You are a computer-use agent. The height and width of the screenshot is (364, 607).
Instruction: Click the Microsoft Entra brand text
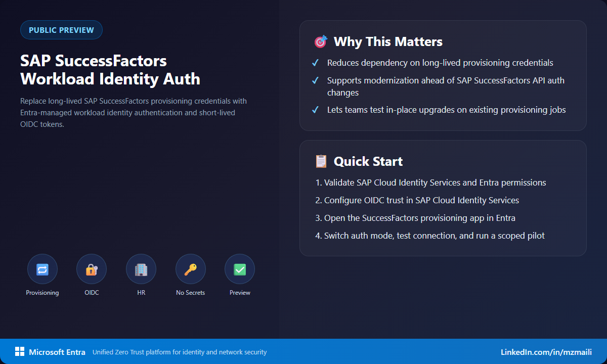click(57, 352)
